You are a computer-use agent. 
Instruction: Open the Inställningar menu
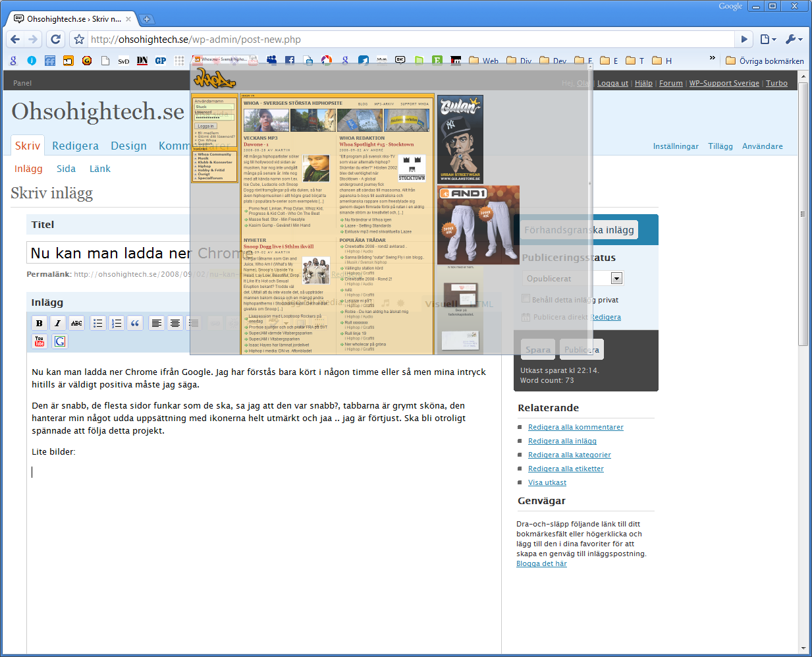click(x=676, y=146)
